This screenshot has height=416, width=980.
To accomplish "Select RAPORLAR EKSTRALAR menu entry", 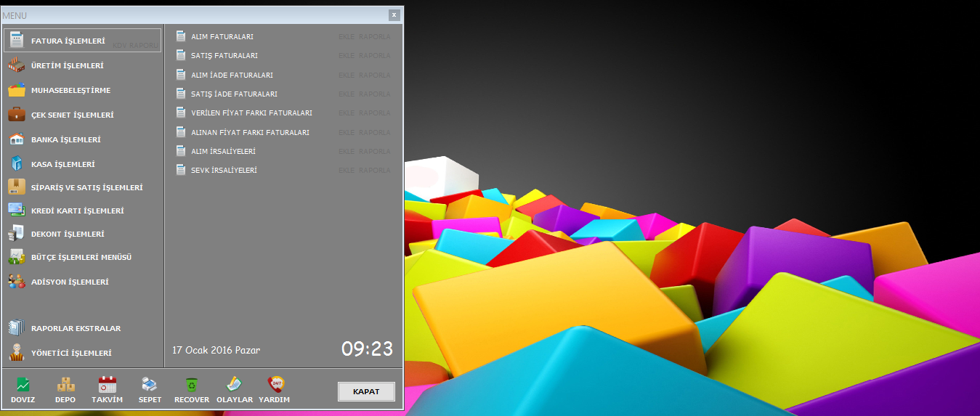I will pyautogui.click(x=76, y=328).
